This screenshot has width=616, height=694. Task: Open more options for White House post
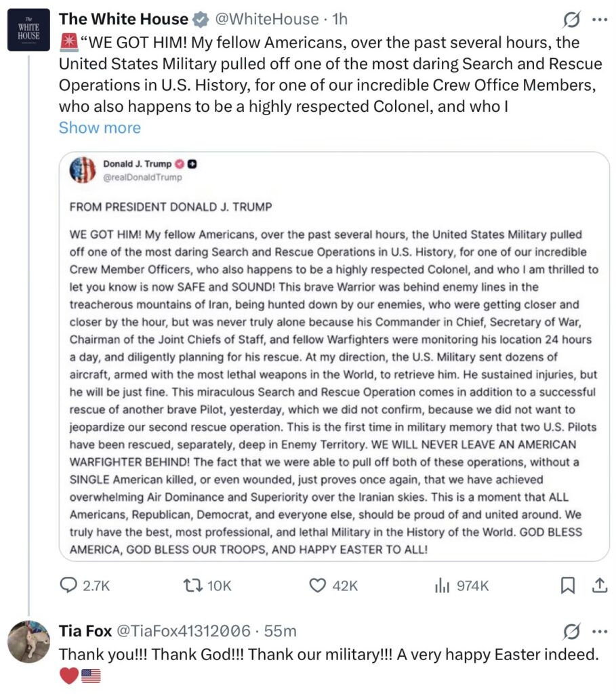coord(600,20)
